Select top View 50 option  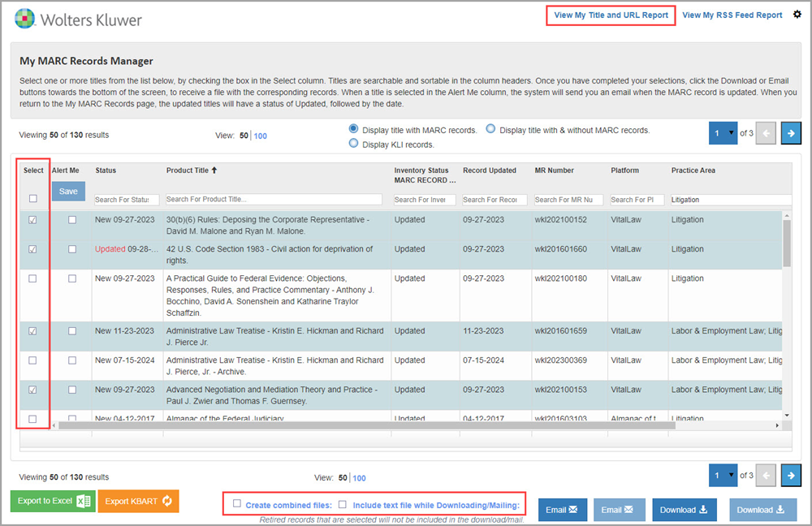(x=244, y=136)
